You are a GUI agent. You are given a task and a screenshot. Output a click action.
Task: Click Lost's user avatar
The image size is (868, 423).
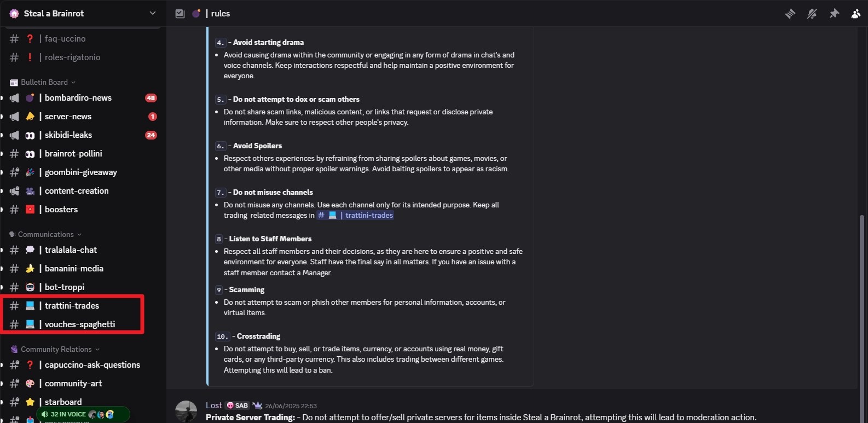pyautogui.click(x=186, y=411)
